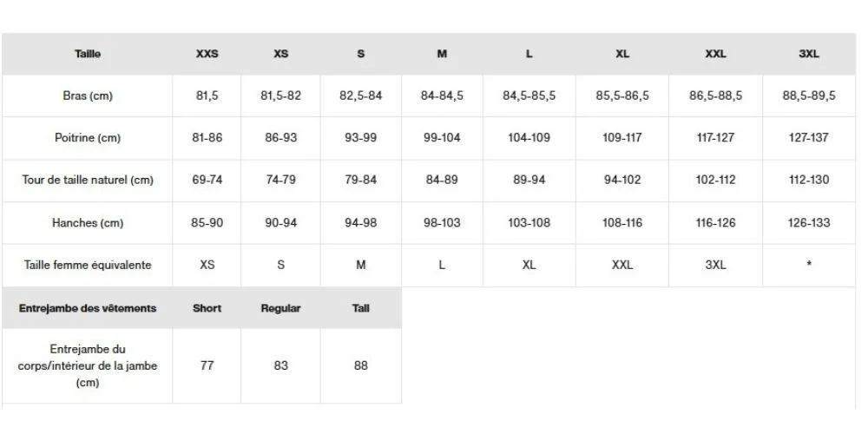Click the XXS column header
Image resolution: width=868 pixels, height=434 pixels.
click(x=207, y=54)
